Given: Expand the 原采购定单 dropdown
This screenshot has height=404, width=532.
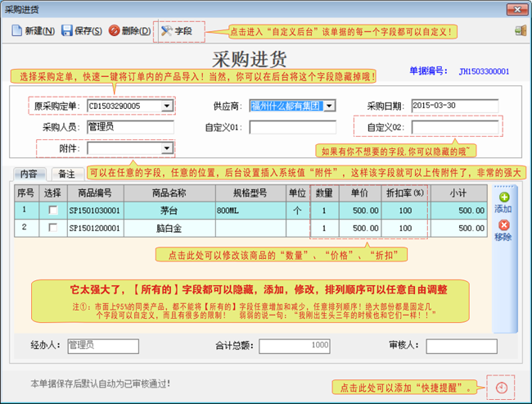Looking at the screenshot, I should [168, 106].
